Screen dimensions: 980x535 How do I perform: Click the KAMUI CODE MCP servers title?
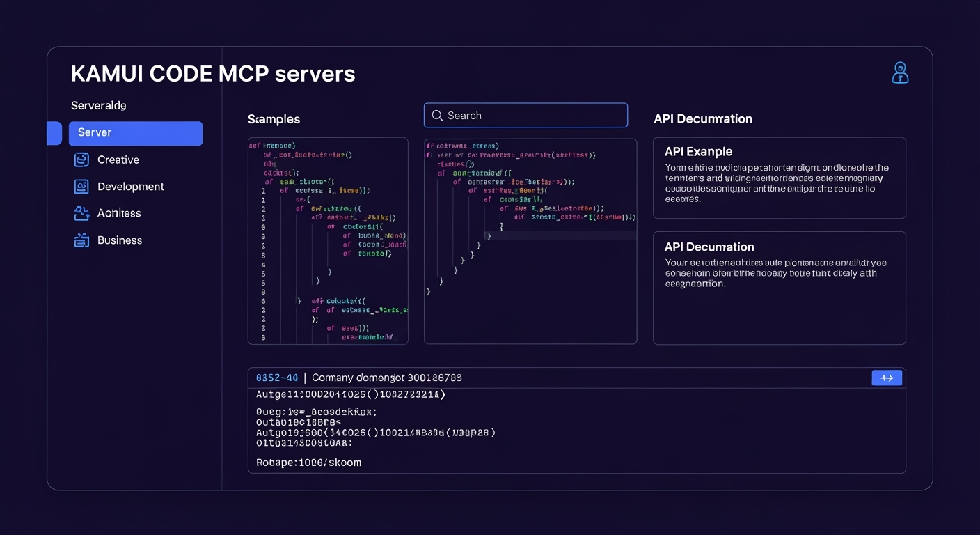pos(213,74)
